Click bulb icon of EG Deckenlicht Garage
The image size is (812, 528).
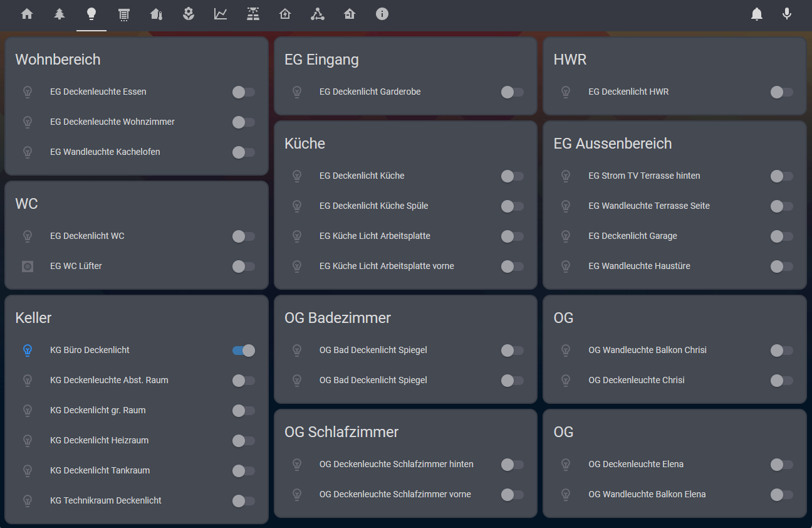566,236
